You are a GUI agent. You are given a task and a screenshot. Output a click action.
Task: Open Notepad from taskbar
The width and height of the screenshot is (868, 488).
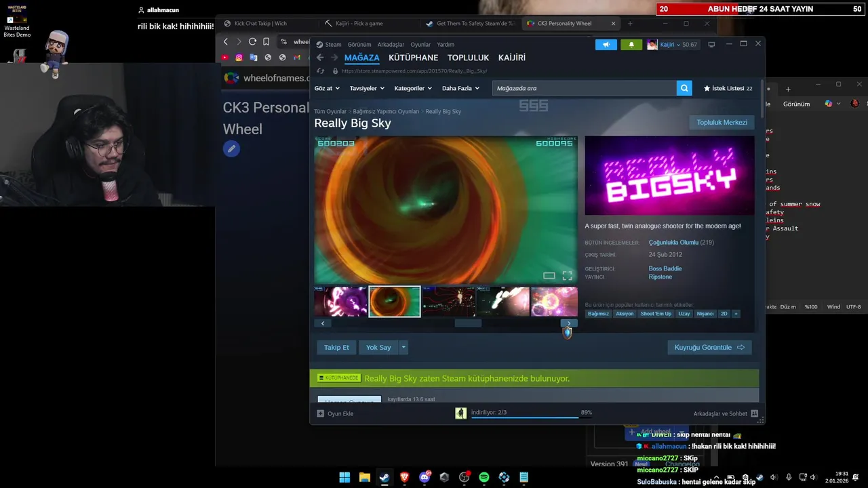pyautogui.click(x=524, y=477)
